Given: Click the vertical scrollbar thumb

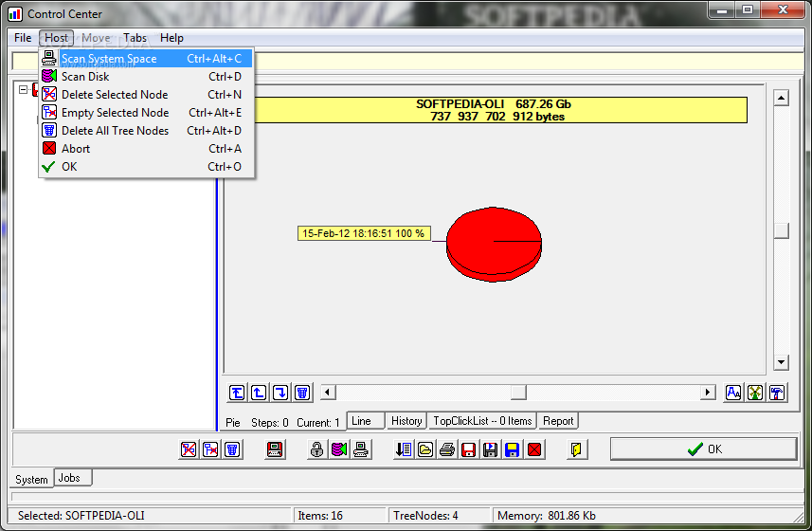Looking at the screenshot, I should click(x=781, y=231).
